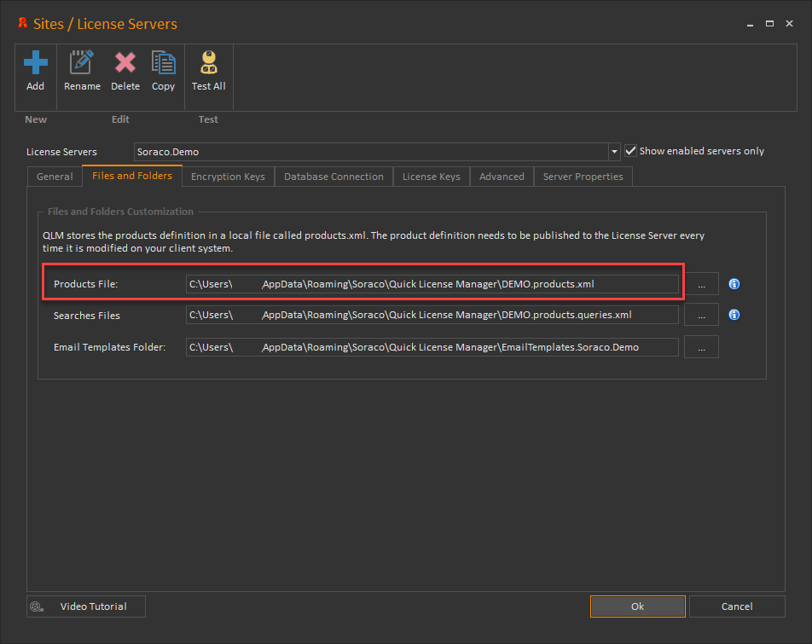Maximize the License Servers window
Image resolution: width=812 pixels, height=644 pixels.
[769, 24]
